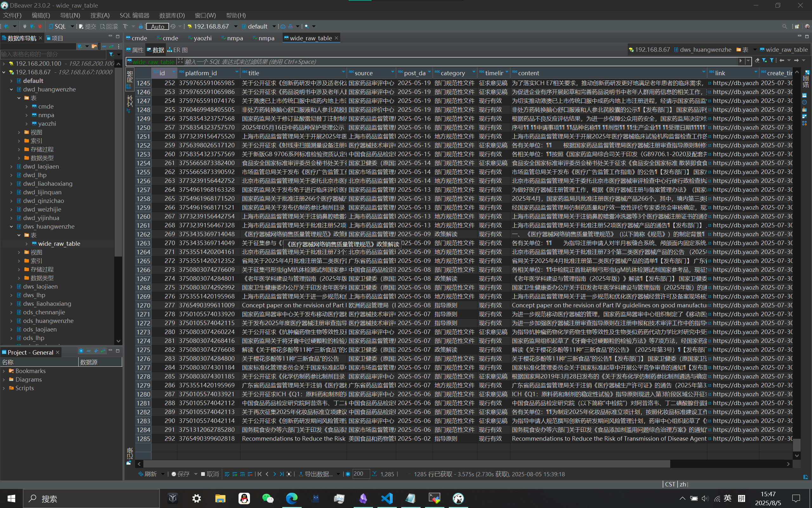Switch to the 项目 panel tab
The height and width of the screenshot is (508, 812).
(55, 38)
